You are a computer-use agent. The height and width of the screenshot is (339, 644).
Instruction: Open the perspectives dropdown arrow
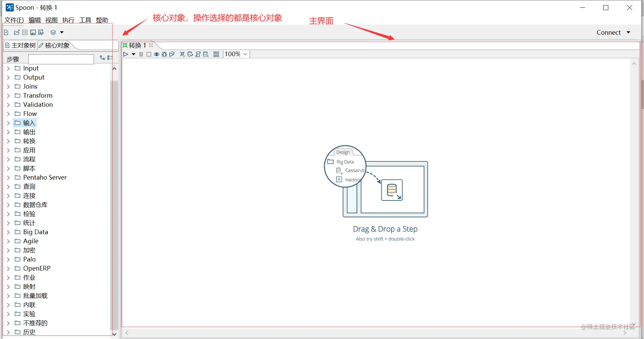tap(62, 32)
